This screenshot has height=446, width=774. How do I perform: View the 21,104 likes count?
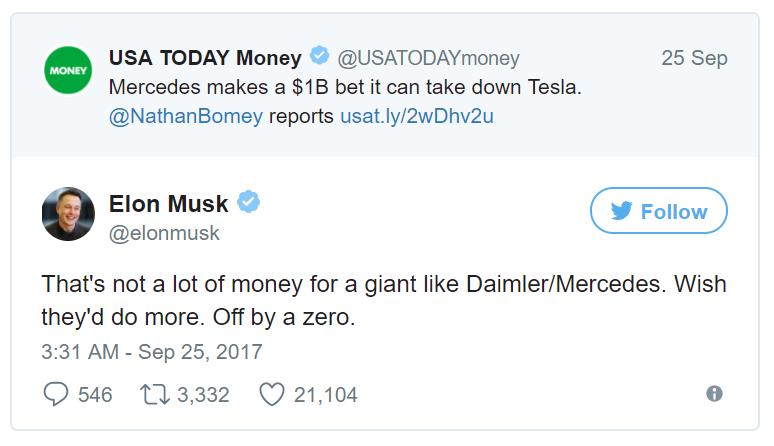tap(325, 395)
